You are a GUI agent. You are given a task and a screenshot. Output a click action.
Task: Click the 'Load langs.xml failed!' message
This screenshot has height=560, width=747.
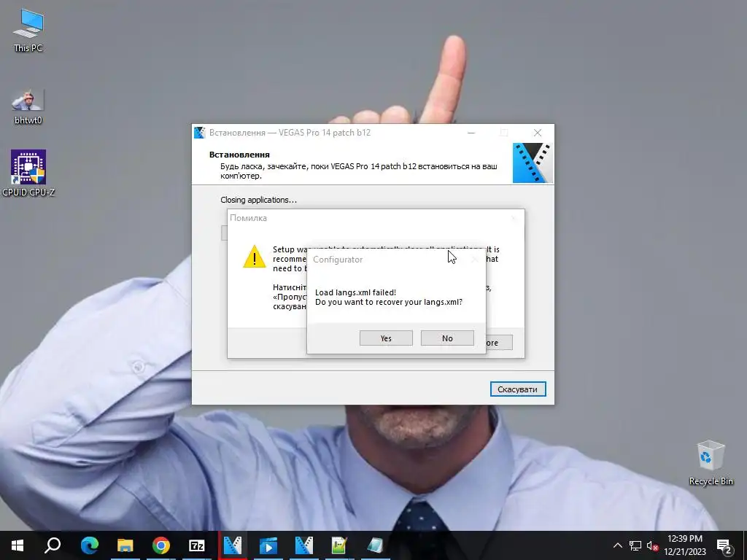355,292
